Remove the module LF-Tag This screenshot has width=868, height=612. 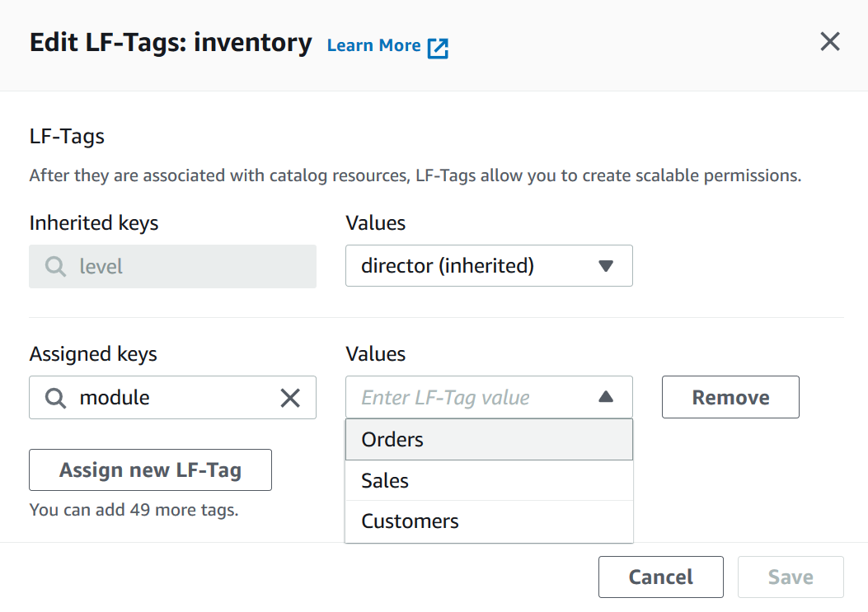pos(730,398)
